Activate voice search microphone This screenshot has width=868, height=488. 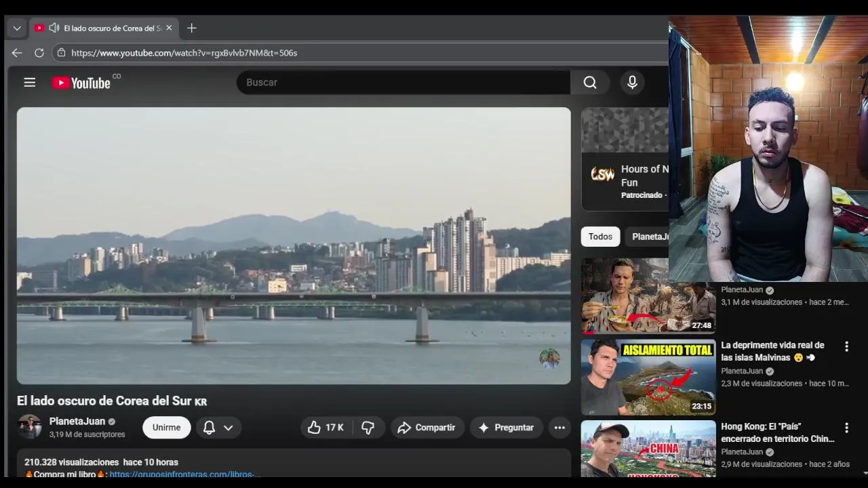tap(632, 83)
